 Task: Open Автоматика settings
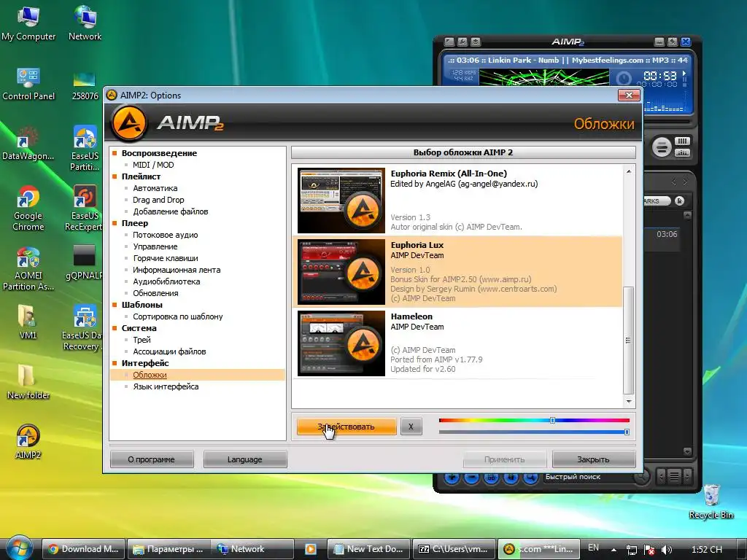(x=155, y=188)
